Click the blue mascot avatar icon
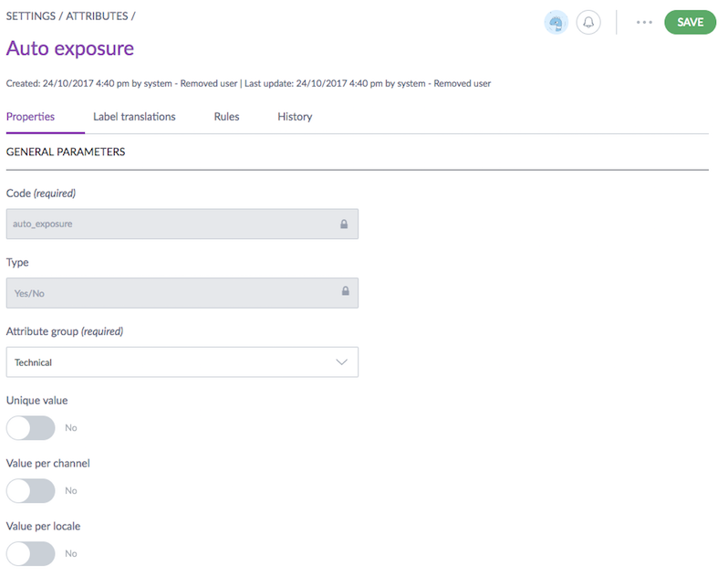The image size is (728, 576). pyautogui.click(x=556, y=23)
